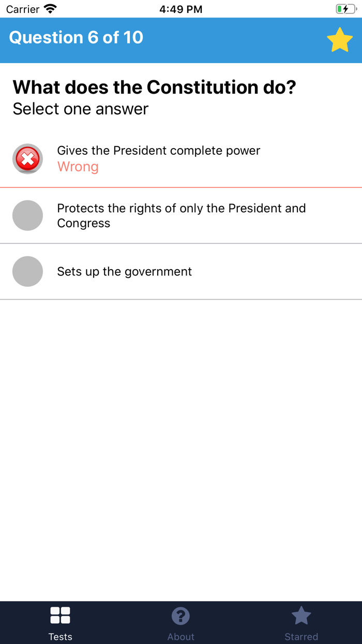Select 'Sets up the government' radio button
The width and height of the screenshot is (362, 644).
[x=27, y=271]
